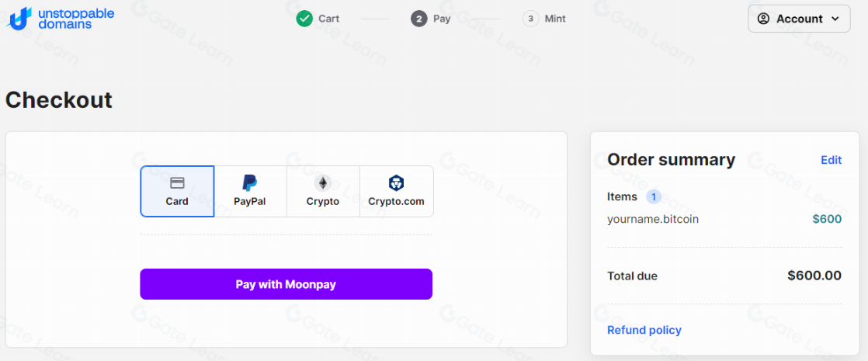868x361 pixels.
Task: Click the PayPal logo icon
Action: 250,183
